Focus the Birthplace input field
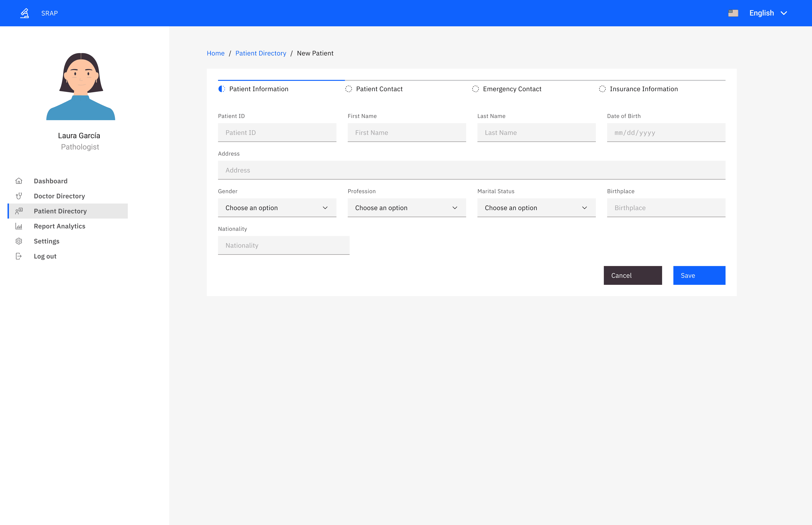The width and height of the screenshot is (812, 525). pos(666,208)
